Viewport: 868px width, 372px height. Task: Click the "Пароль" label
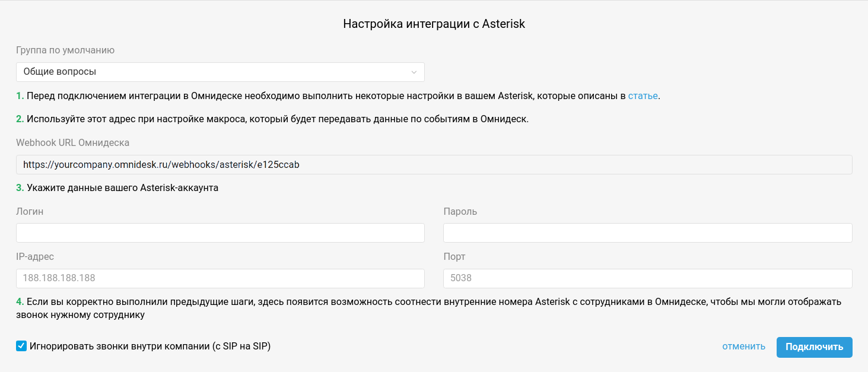tap(460, 211)
